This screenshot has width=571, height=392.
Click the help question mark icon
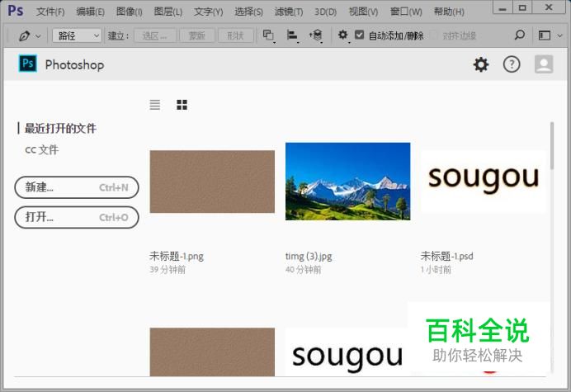click(x=512, y=64)
